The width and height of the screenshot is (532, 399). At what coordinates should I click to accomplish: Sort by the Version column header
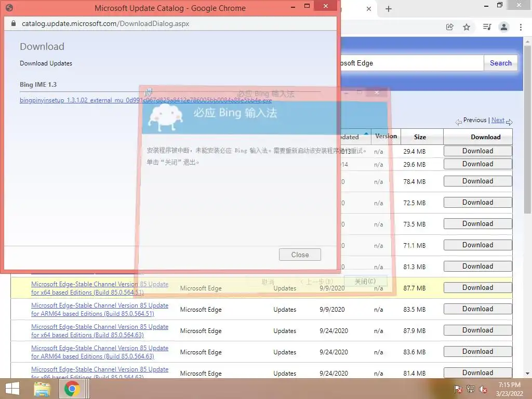[x=386, y=137]
